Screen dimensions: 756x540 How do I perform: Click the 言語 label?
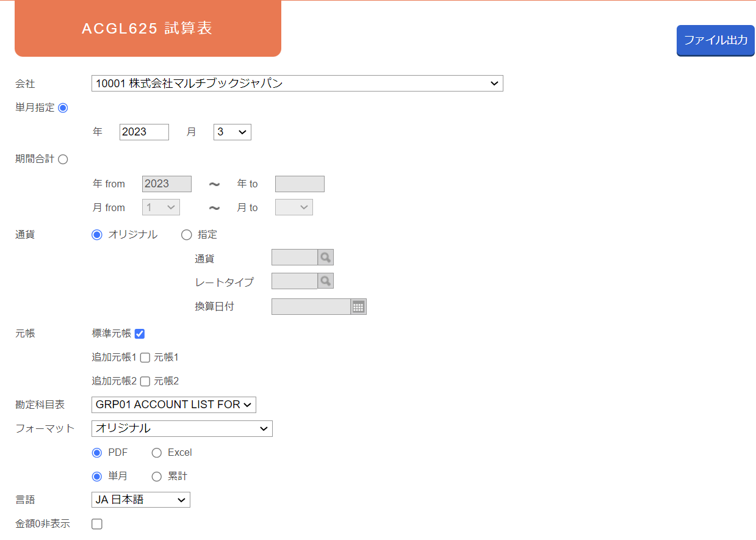coord(25,500)
